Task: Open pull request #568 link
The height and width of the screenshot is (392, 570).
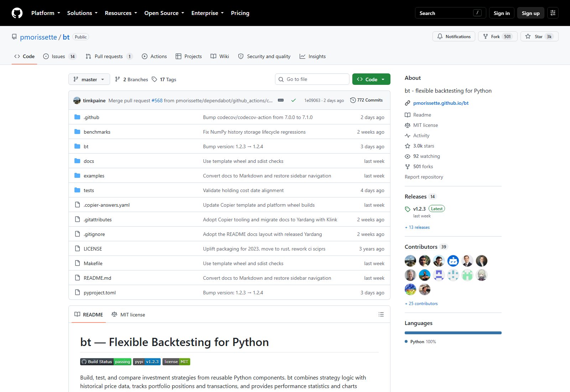Action: point(157,100)
